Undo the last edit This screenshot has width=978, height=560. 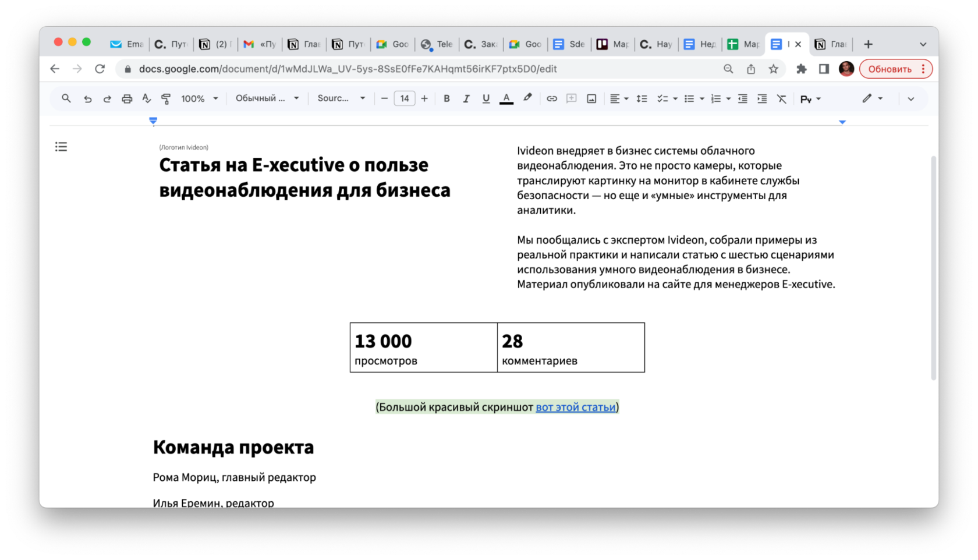(x=87, y=99)
